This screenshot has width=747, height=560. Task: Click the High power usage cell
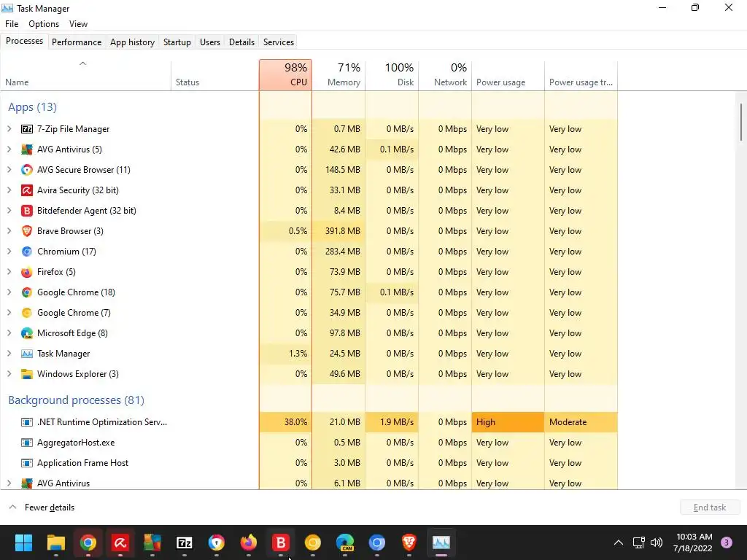coord(508,422)
